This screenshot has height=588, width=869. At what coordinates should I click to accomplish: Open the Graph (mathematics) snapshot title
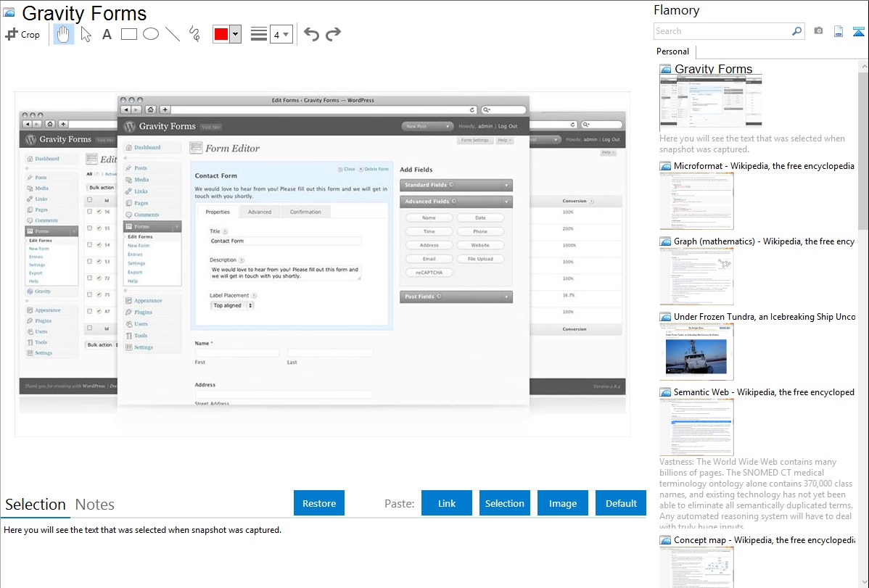pos(764,241)
